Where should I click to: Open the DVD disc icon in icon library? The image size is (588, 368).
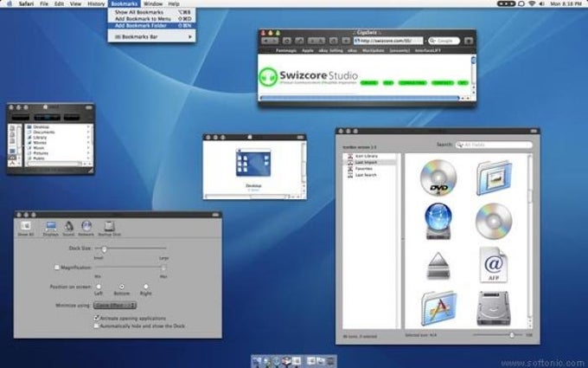pyautogui.click(x=438, y=178)
